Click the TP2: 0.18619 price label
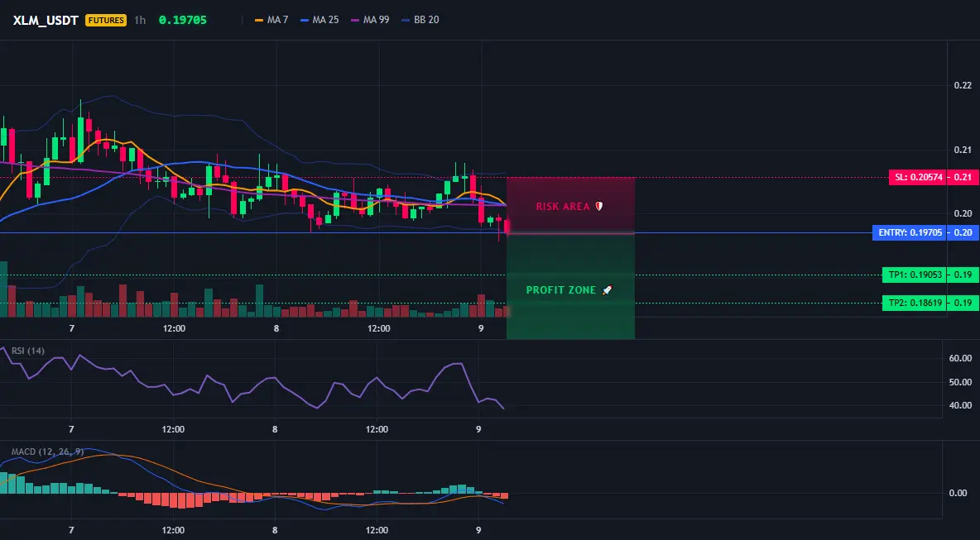Image resolution: width=980 pixels, height=540 pixels. coord(913,303)
